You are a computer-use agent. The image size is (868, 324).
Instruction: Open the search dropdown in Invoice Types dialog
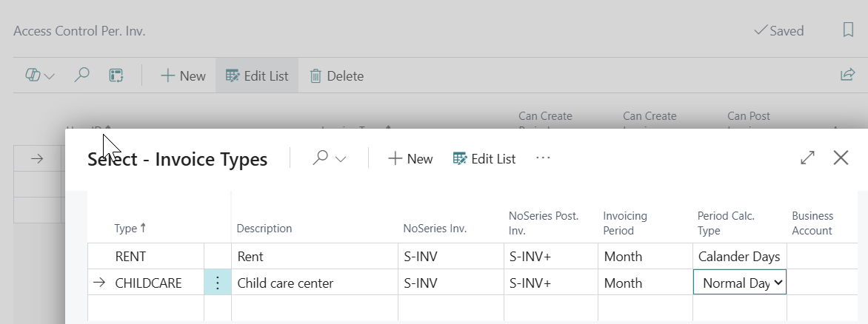tap(330, 158)
